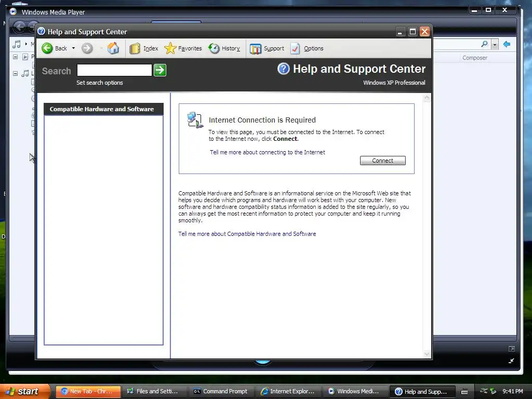The height and width of the screenshot is (399, 532).
Task: Collapse Library tree node in Media Player
Action: coord(15,73)
